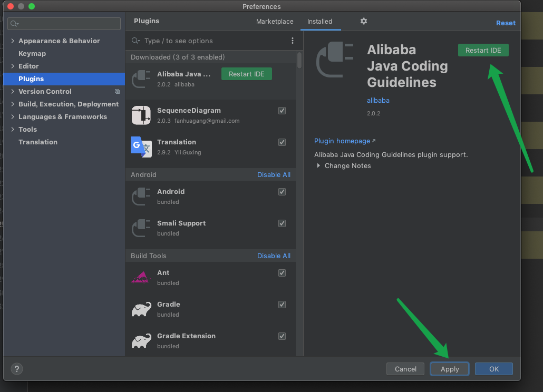Expand the Editor settings node
543x392 pixels.
click(13, 66)
